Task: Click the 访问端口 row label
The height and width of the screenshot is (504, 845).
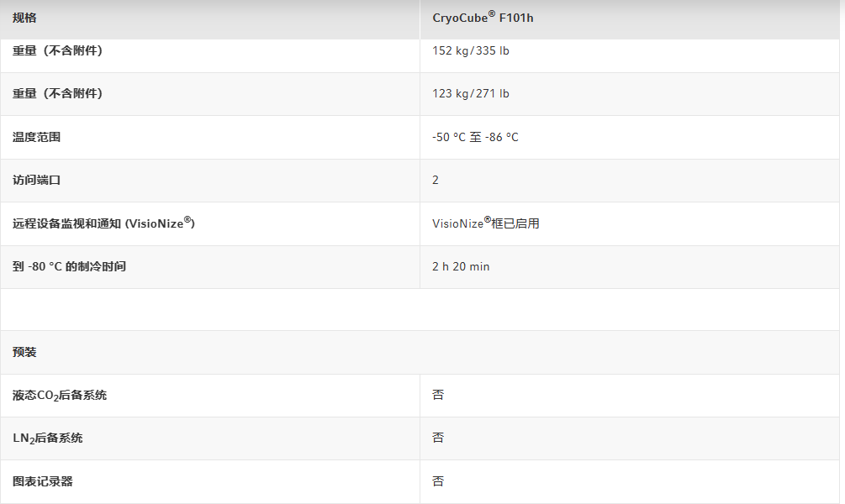Action: coord(36,180)
